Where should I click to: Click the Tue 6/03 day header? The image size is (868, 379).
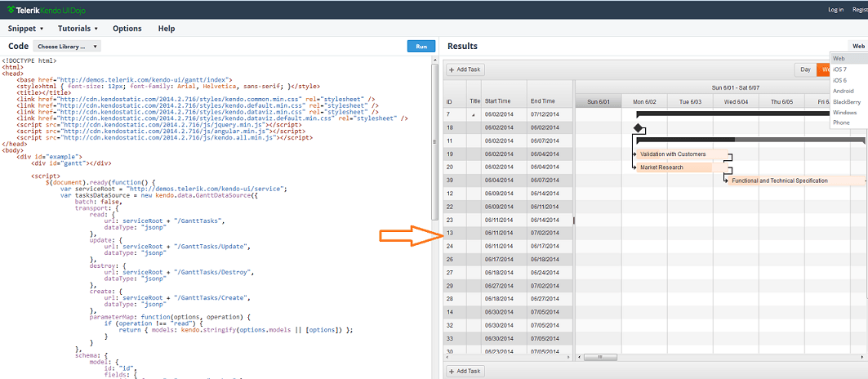click(690, 101)
